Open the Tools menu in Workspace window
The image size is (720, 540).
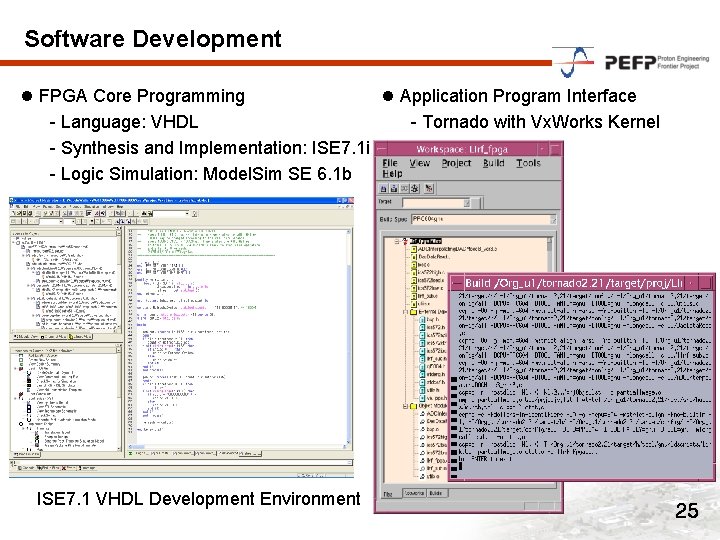pos(528,163)
